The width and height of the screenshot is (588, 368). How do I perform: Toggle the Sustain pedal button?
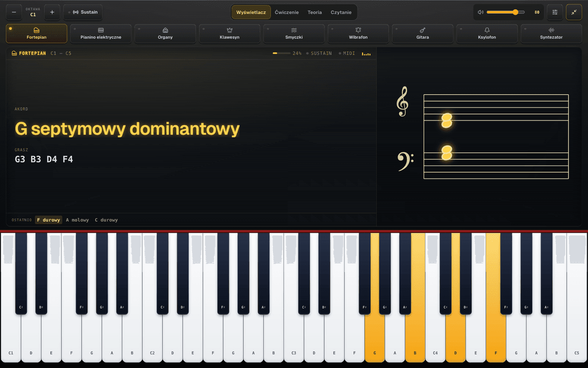tap(83, 12)
